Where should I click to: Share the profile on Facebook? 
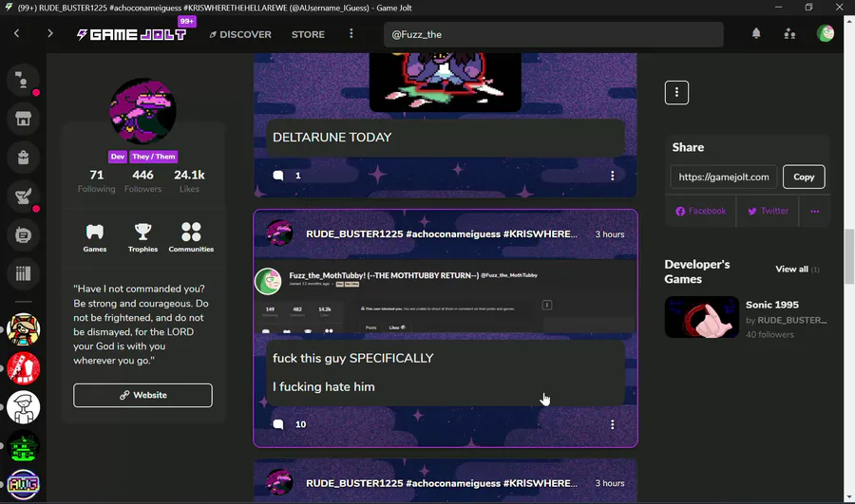(701, 211)
